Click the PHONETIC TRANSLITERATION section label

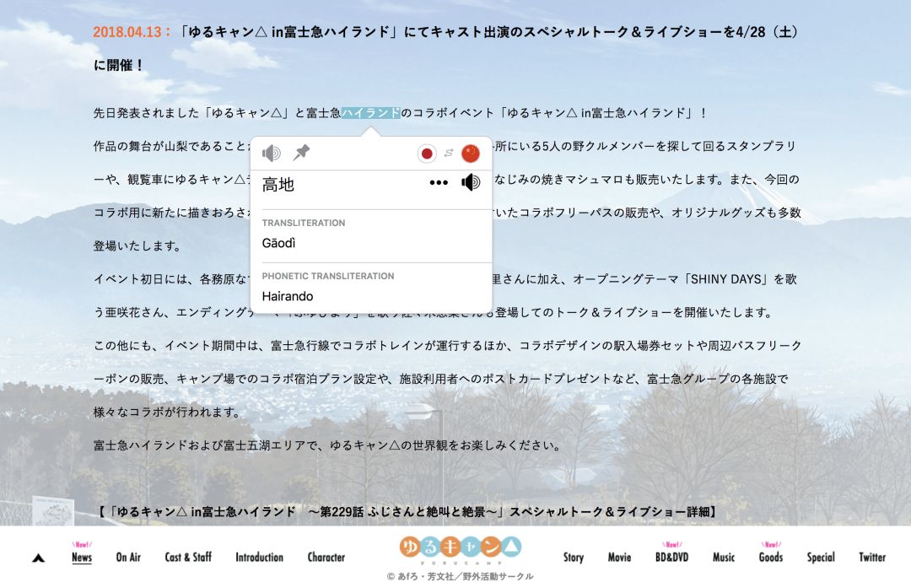tap(327, 276)
